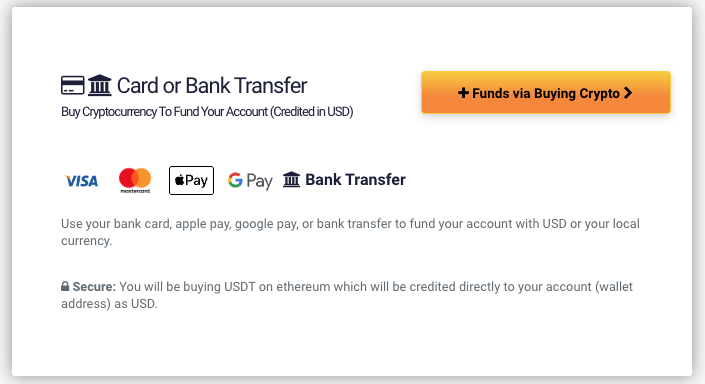Viewport: 705px width, 384px height.
Task: Click the Buy Cryptocurrency To Fund subtitle
Action: pyautogui.click(x=207, y=112)
